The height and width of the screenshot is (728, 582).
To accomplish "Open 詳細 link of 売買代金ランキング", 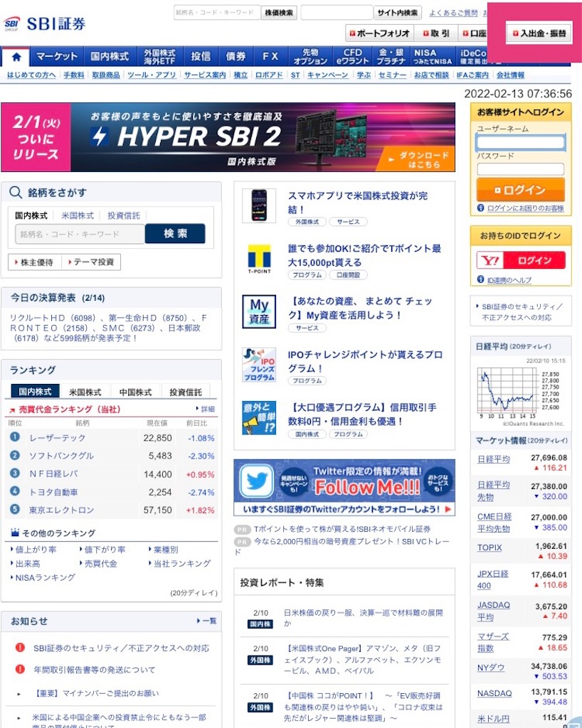I will (x=206, y=409).
